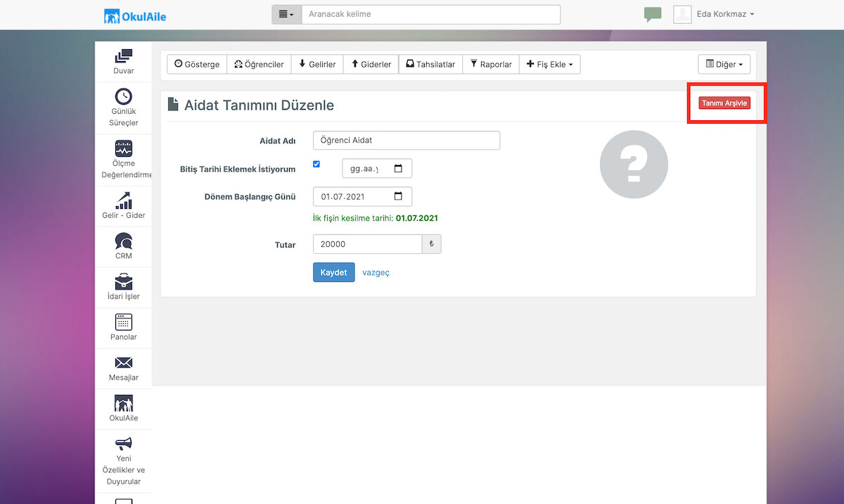Open Mesajlar envelope icon
The image size is (844, 504).
pyautogui.click(x=123, y=363)
